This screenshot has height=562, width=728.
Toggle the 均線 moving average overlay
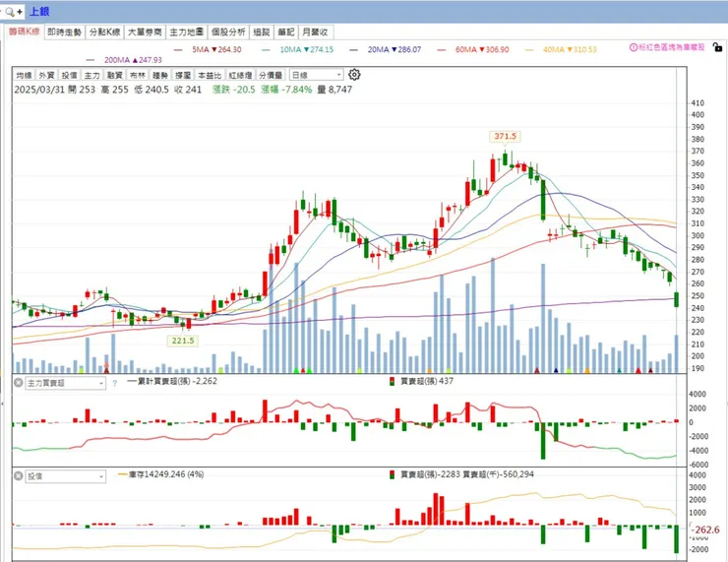click(x=24, y=75)
